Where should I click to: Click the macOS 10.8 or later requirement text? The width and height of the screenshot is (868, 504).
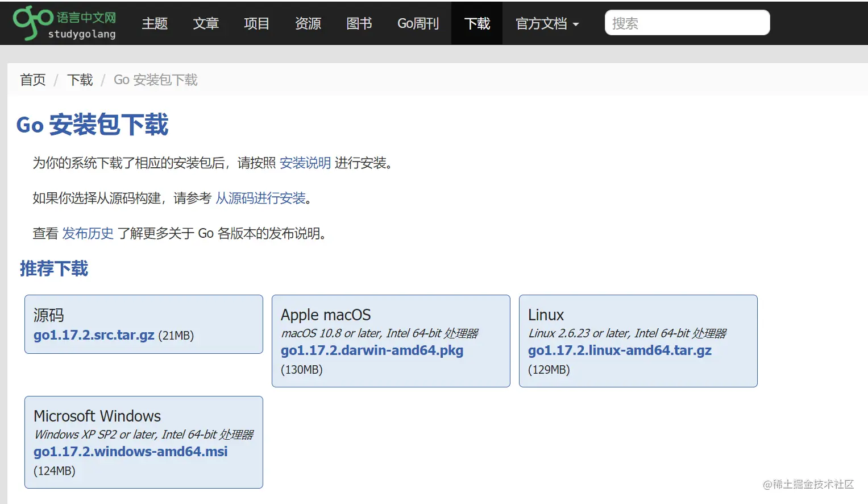(380, 333)
